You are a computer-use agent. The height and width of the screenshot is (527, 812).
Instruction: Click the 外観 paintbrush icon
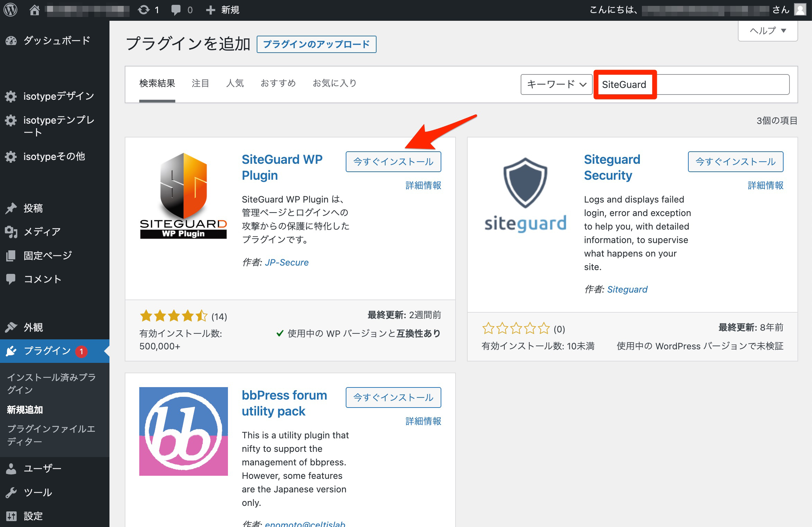click(x=11, y=327)
